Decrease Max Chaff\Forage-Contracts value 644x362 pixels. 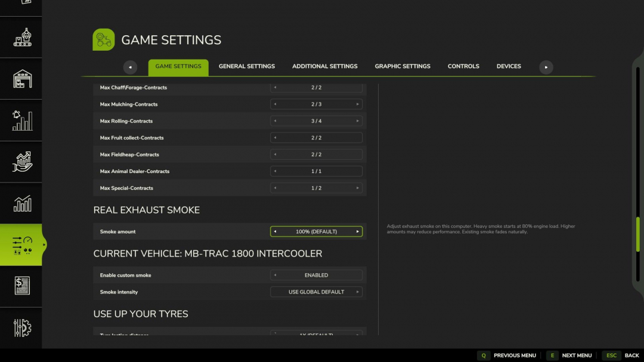tap(275, 88)
